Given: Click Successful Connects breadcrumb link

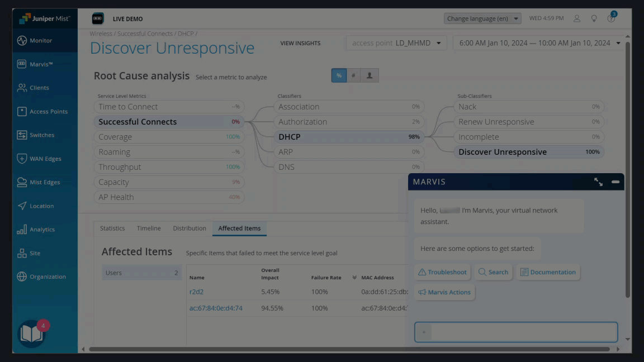Looking at the screenshot, I should point(145,34).
